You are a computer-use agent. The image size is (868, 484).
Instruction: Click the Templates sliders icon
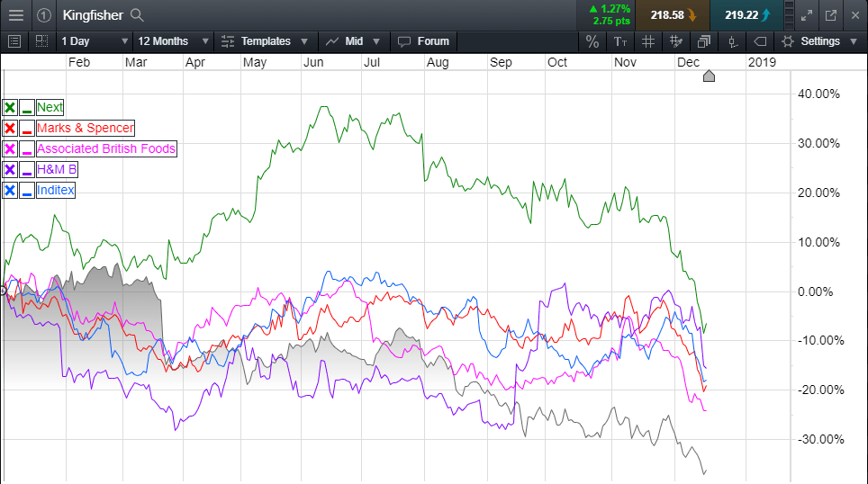pyautogui.click(x=228, y=41)
